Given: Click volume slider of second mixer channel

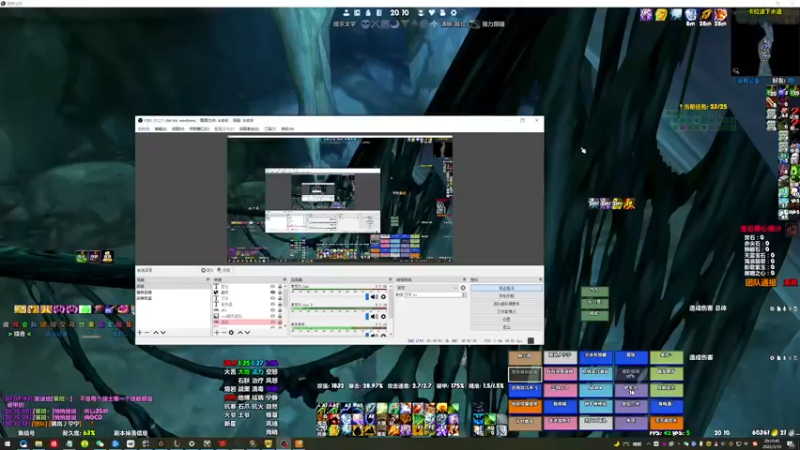Looking at the screenshot, I should 331,316.
